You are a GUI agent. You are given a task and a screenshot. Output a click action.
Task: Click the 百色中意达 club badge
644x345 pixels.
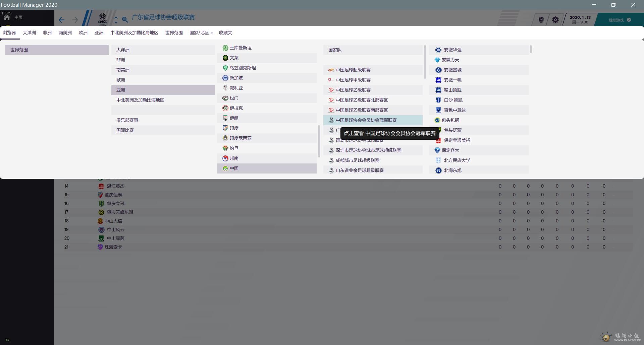[x=438, y=110]
